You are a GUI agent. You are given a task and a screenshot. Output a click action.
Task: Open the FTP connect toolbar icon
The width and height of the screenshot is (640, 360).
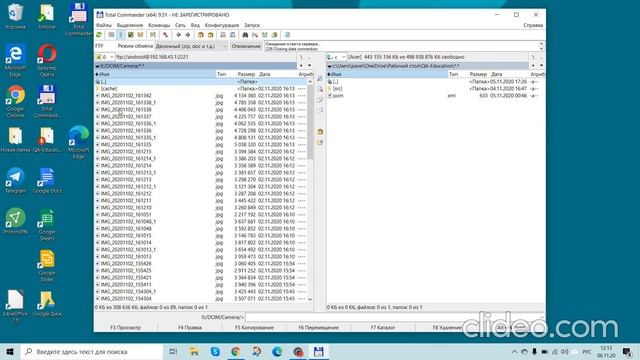[x=223, y=35]
